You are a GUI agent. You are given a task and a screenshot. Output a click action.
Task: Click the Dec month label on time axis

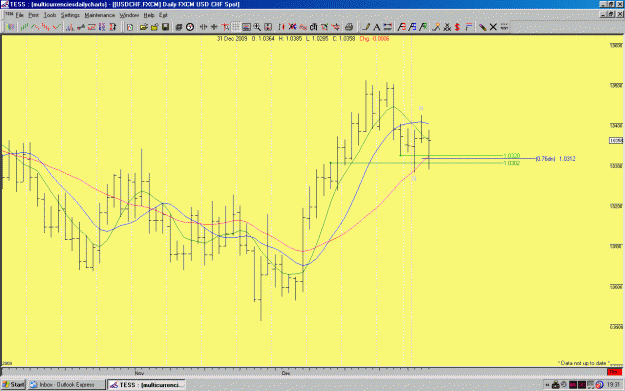click(x=286, y=373)
